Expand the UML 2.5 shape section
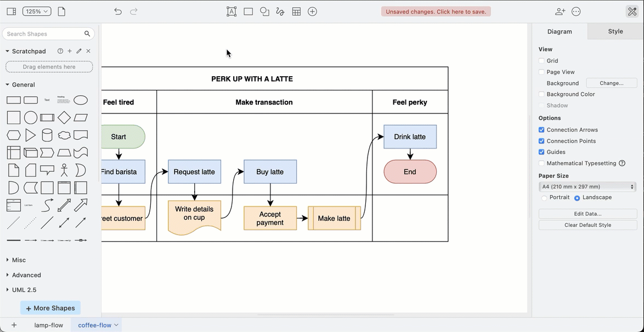The image size is (644, 332). click(x=24, y=289)
